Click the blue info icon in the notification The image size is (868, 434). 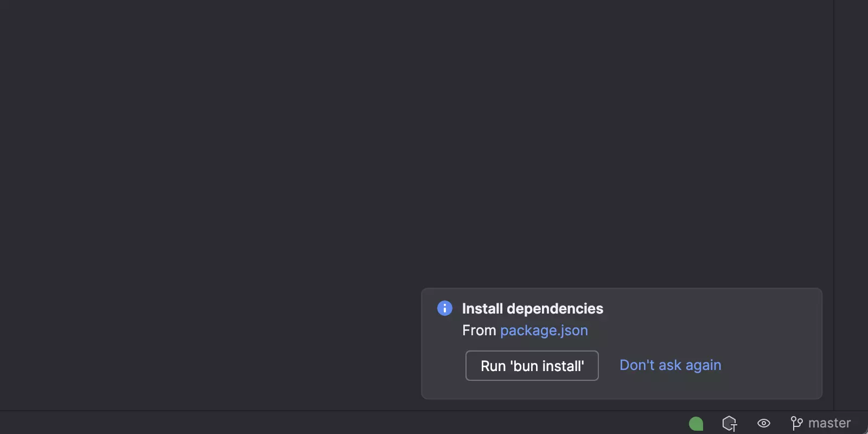pyautogui.click(x=445, y=308)
